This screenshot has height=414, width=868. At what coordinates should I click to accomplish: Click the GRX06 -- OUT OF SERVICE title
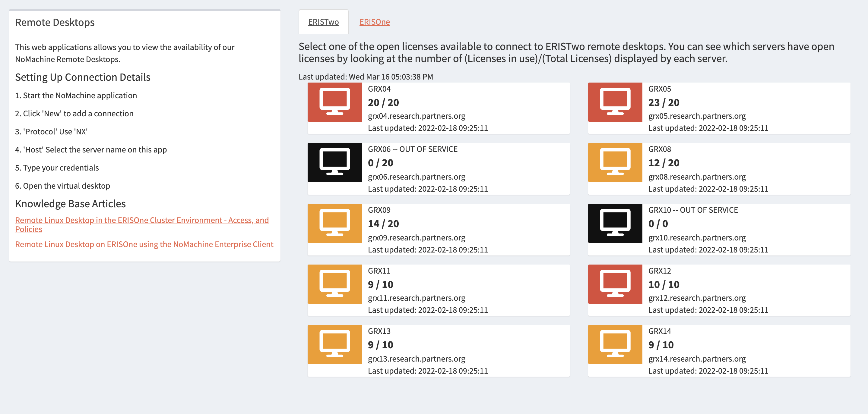pyautogui.click(x=413, y=149)
